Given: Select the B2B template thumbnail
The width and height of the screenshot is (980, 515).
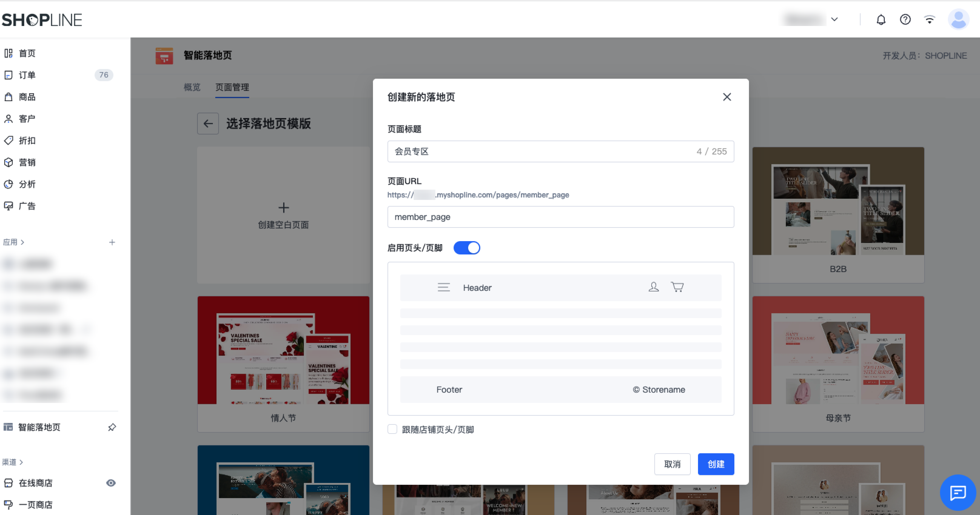Looking at the screenshot, I should (x=838, y=201).
